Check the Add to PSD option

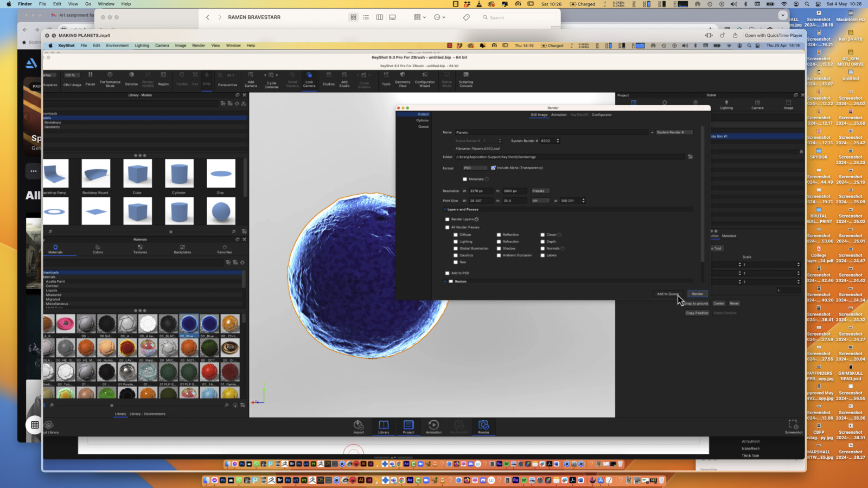tap(447, 273)
